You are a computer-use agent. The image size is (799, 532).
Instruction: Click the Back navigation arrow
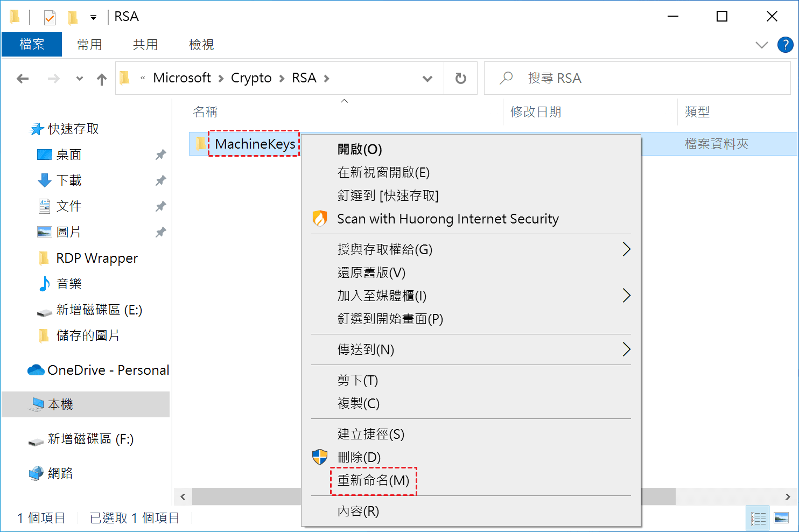[x=23, y=79]
